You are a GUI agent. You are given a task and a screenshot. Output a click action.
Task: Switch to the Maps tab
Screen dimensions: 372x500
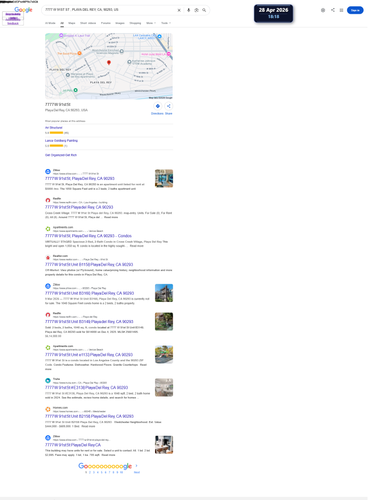[72, 23]
